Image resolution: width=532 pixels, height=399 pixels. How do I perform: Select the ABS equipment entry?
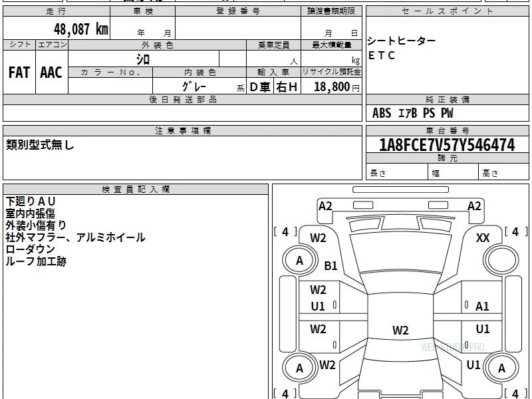(382, 113)
